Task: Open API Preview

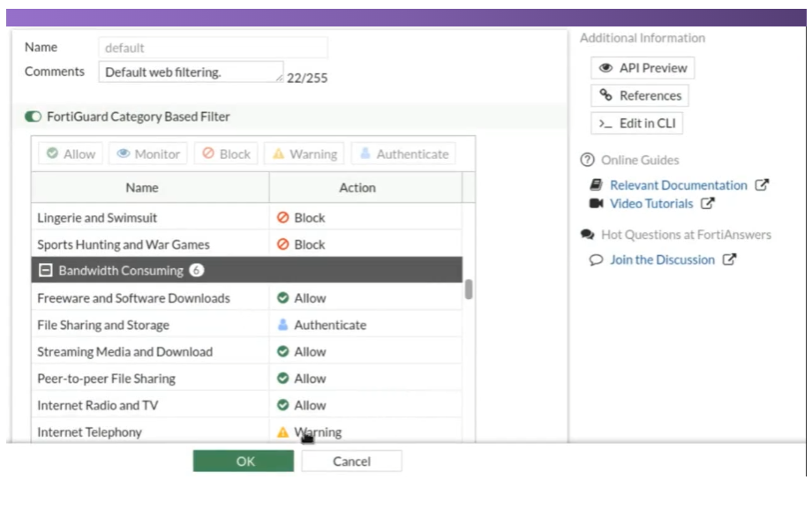Action: [643, 68]
